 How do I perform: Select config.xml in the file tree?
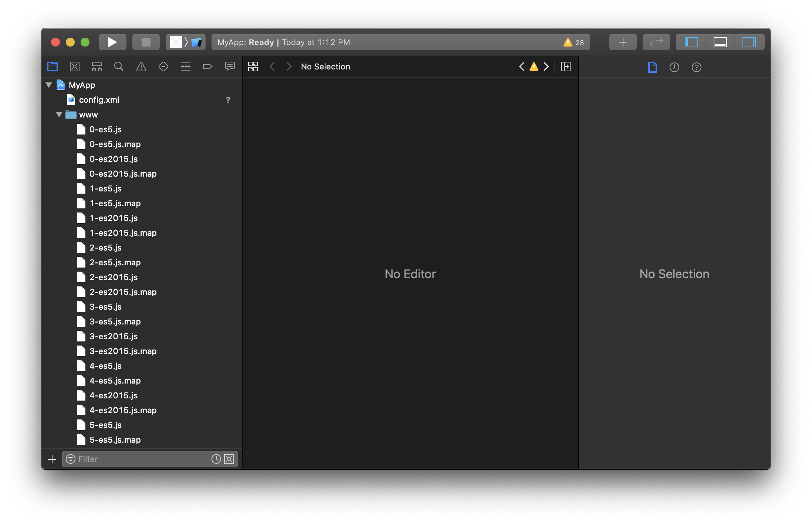point(99,100)
